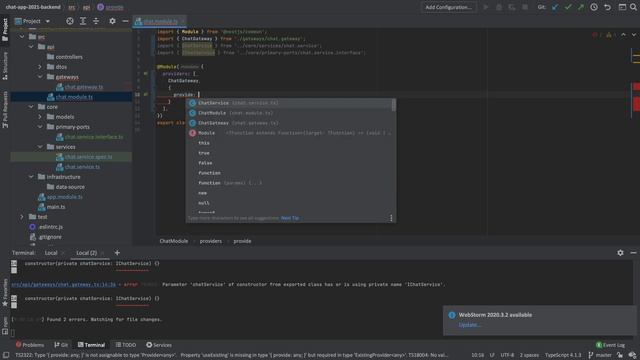Collapse the infrastructure folder

pos(31,177)
